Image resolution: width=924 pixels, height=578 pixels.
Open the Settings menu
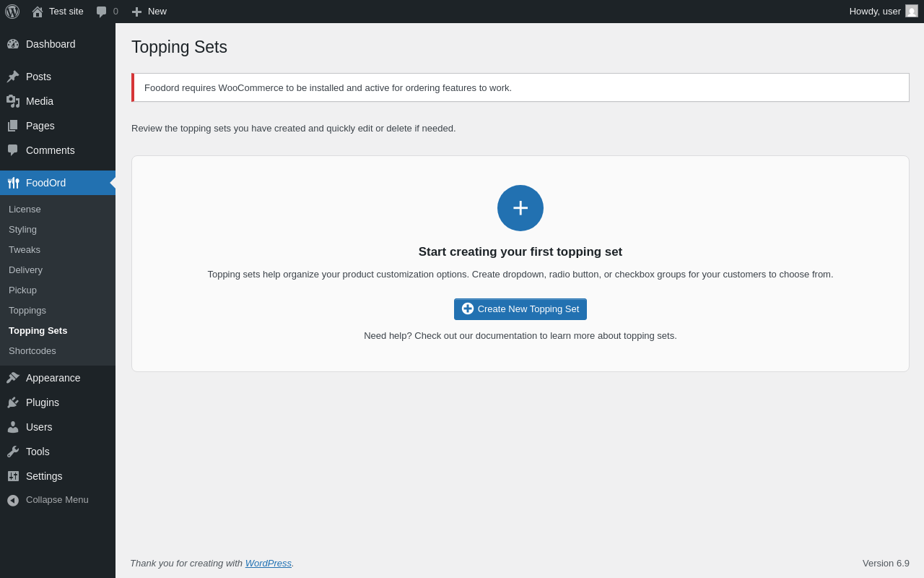tap(44, 476)
